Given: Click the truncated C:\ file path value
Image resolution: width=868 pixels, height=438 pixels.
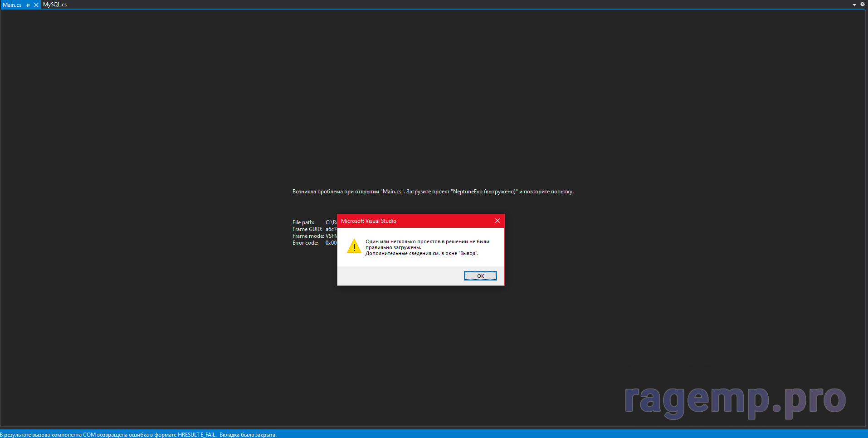Looking at the screenshot, I should pos(331,222).
